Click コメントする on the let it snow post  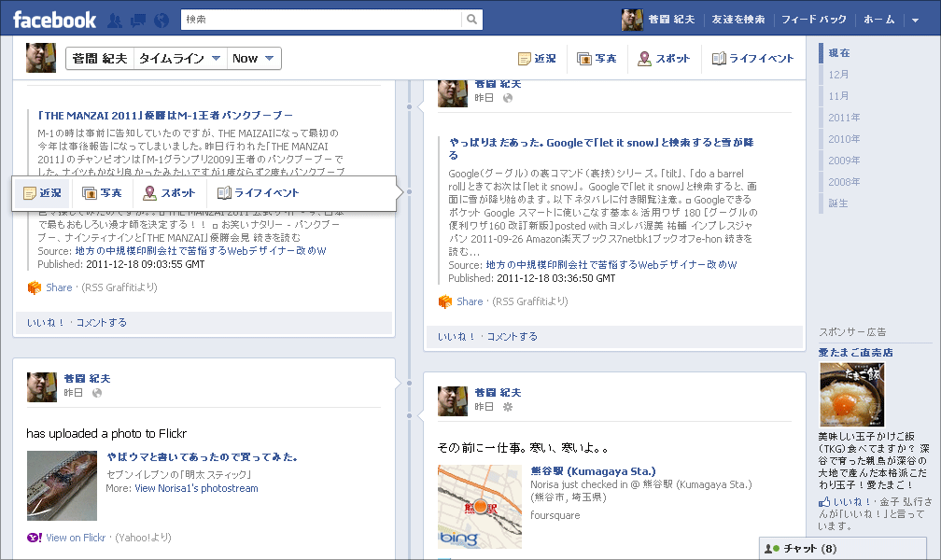coord(512,337)
